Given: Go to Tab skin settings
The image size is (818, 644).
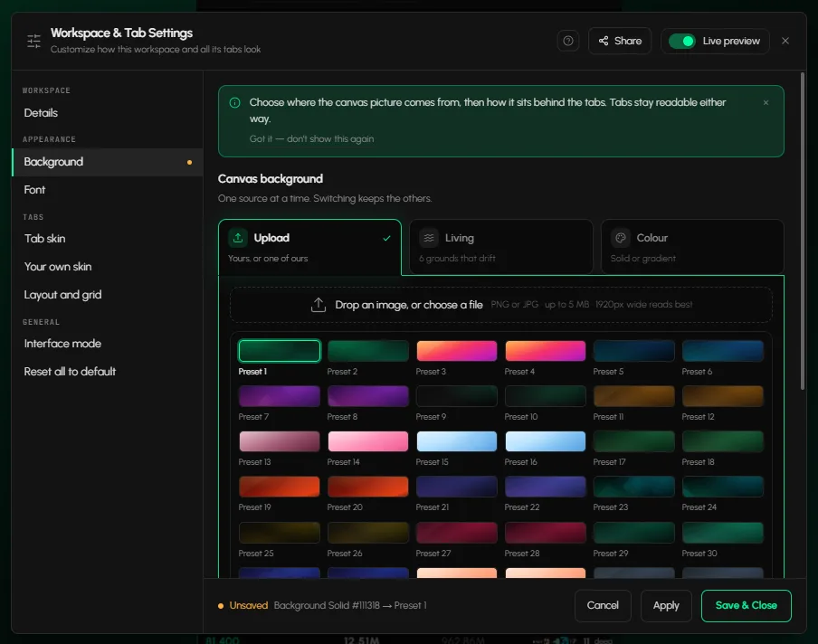Looking at the screenshot, I should [x=108, y=239].
